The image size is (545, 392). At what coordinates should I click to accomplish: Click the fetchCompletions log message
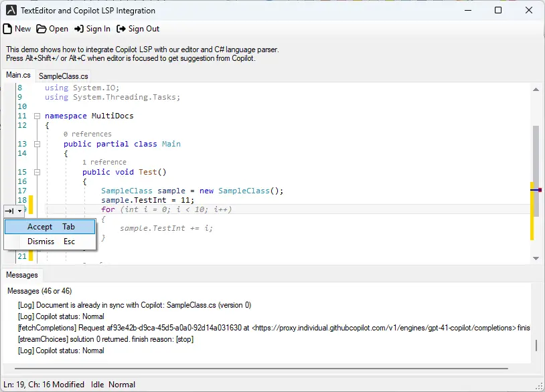tap(274, 328)
